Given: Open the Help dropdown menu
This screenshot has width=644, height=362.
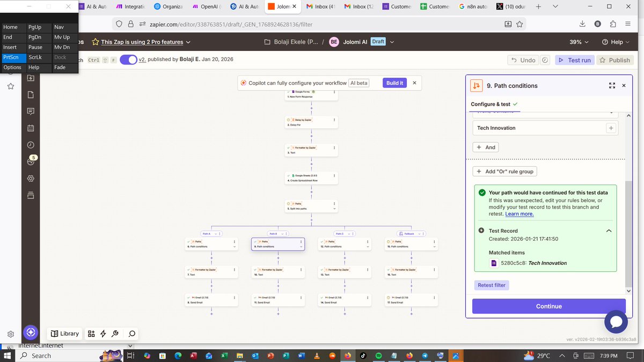Looking at the screenshot, I should [x=616, y=42].
